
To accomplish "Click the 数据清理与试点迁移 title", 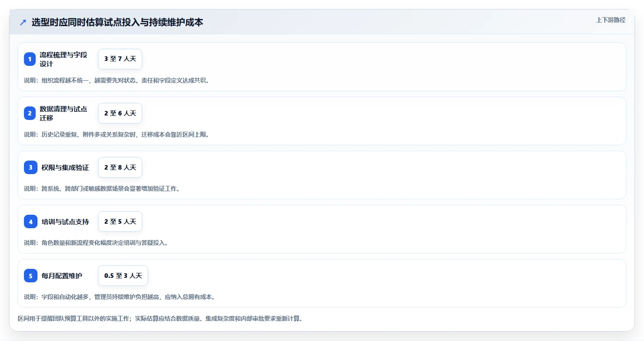I will [x=64, y=113].
